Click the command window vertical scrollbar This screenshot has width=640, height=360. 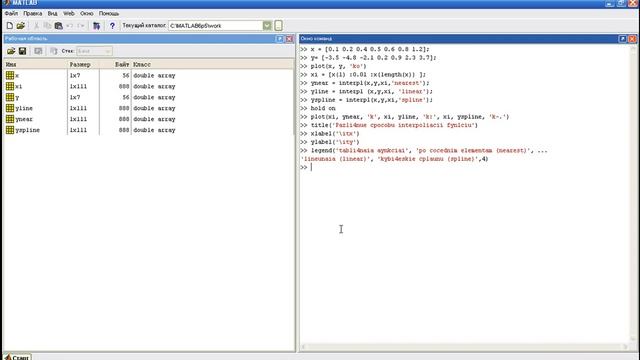click(633, 194)
